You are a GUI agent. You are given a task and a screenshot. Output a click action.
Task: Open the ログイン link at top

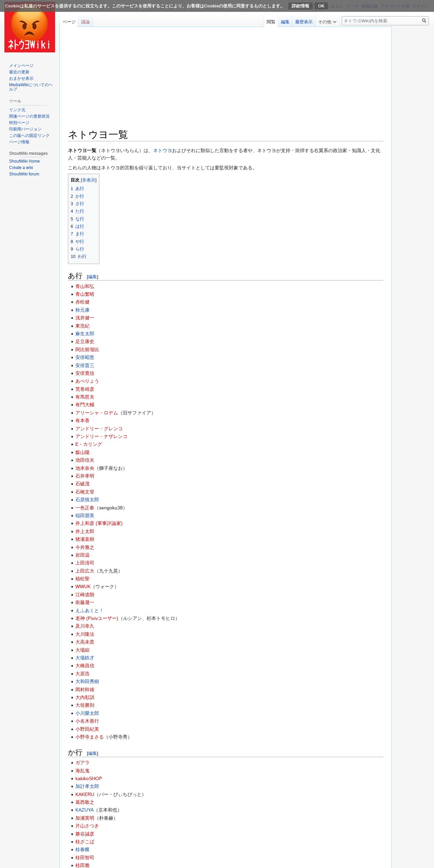coord(420,6)
